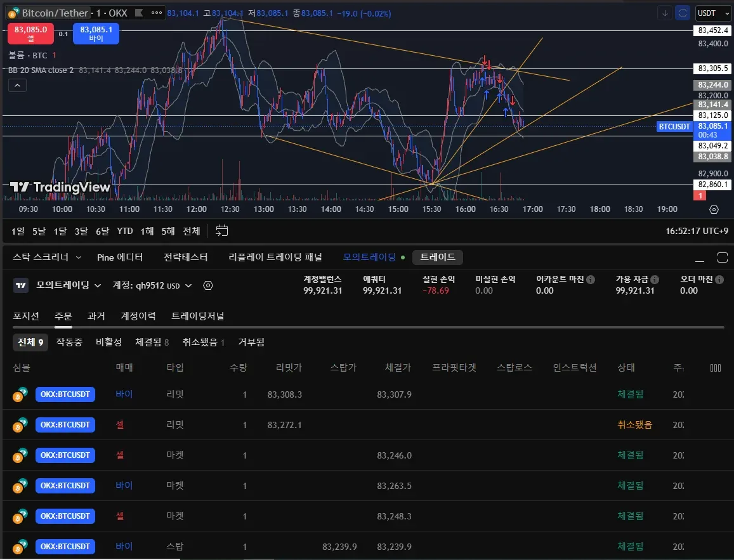
Task: Toggle the auto-fit chart icon beside USDT
Action: tap(683, 13)
